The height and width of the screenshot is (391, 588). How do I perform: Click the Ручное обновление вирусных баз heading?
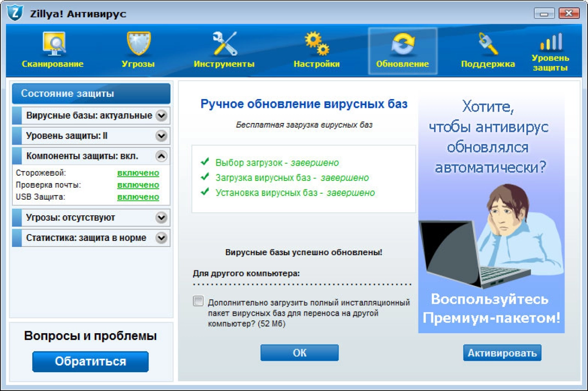click(x=304, y=104)
